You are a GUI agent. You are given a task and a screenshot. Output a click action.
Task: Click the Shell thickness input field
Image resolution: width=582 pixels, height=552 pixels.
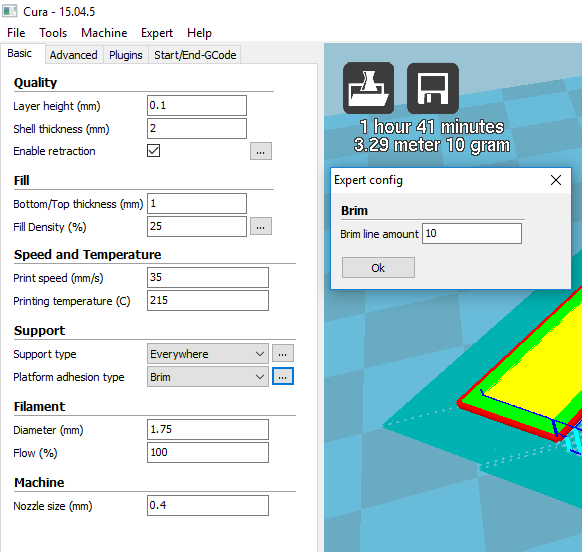coord(197,128)
